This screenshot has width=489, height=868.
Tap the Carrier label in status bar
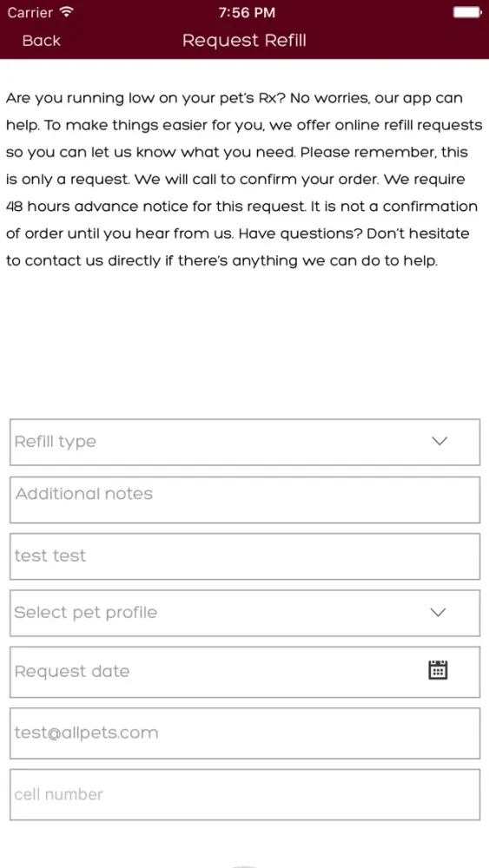point(30,12)
